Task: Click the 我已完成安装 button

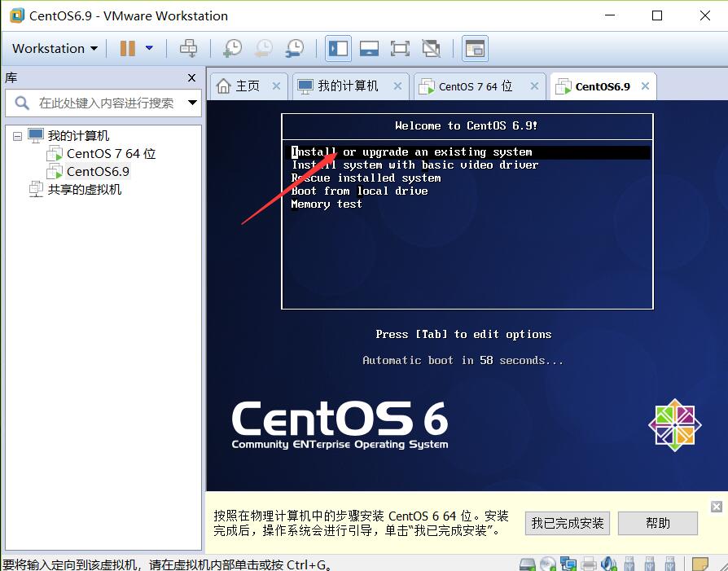Action: coord(568,523)
